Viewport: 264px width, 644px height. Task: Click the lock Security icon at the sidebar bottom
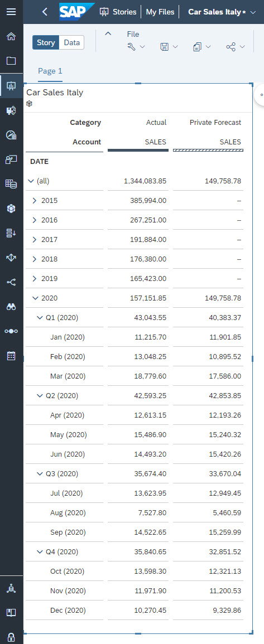[11, 637]
